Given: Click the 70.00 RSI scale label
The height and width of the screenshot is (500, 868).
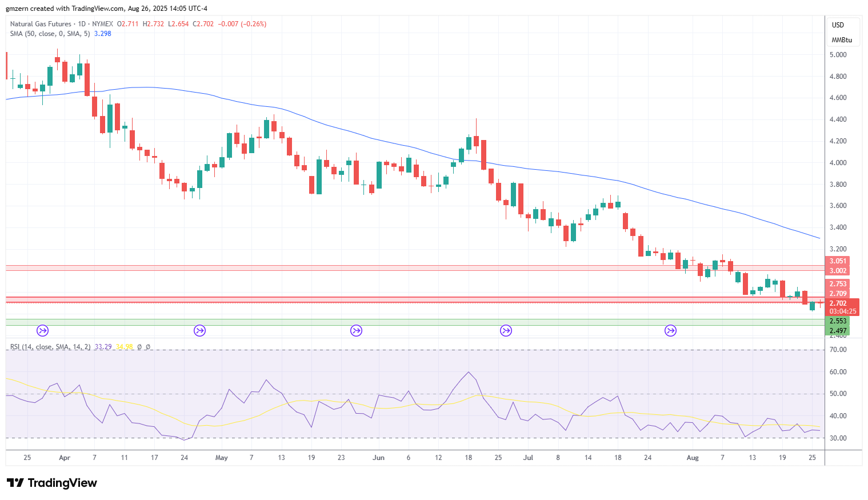Looking at the screenshot, I should click(838, 350).
